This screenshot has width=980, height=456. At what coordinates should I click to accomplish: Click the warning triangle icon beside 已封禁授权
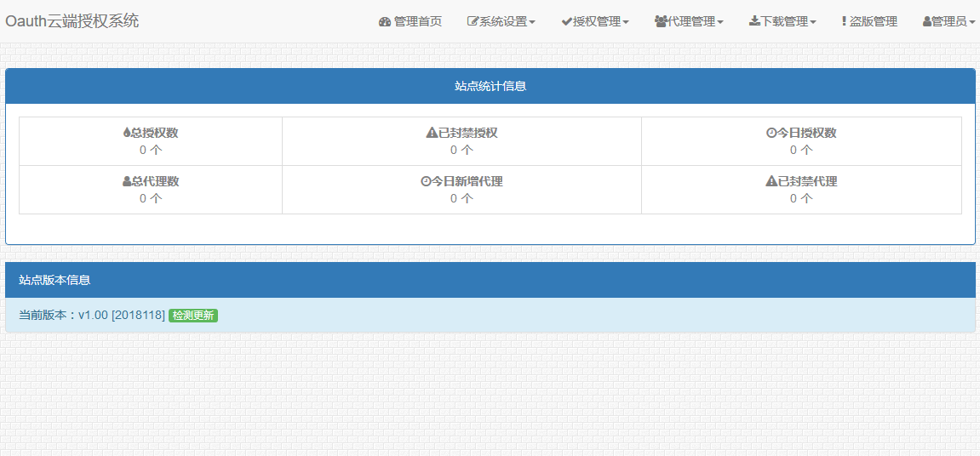click(x=432, y=134)
